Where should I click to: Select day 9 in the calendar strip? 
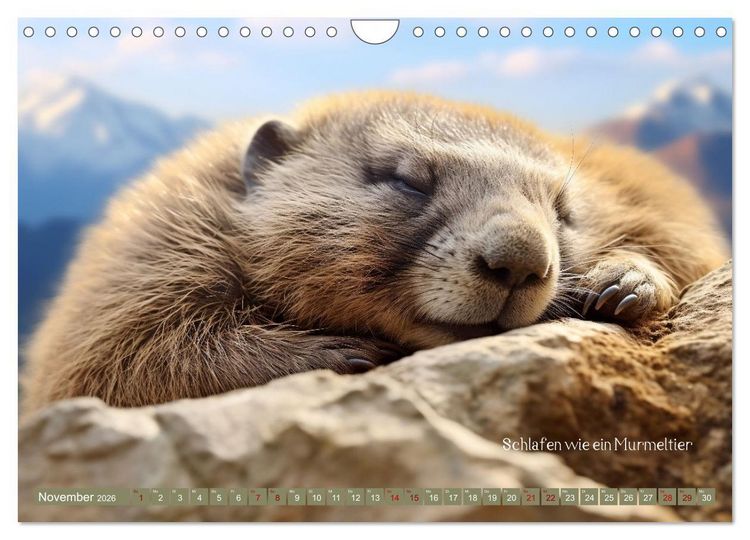pyautogui.click(x=297, y=497)
